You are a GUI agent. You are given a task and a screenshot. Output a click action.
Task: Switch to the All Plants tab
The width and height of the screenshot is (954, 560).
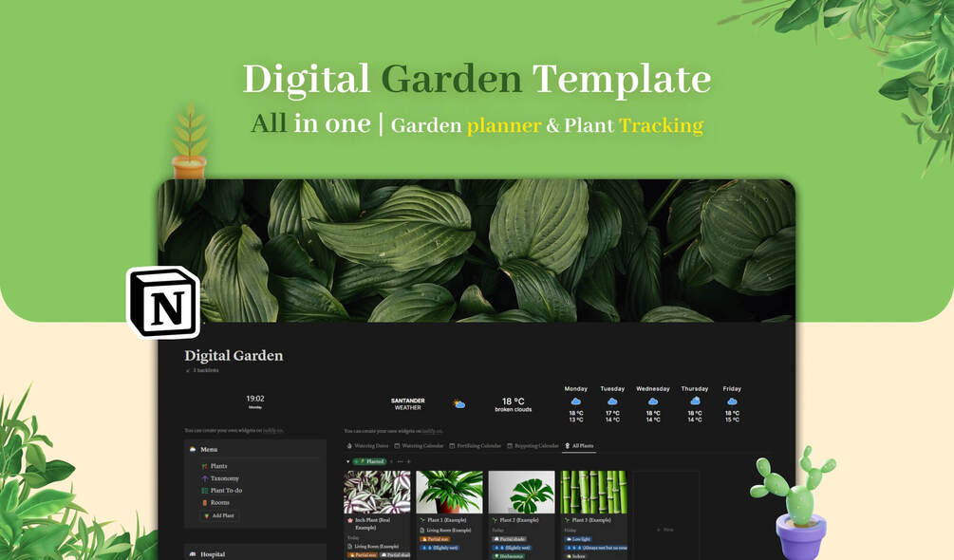pos(582,445)
